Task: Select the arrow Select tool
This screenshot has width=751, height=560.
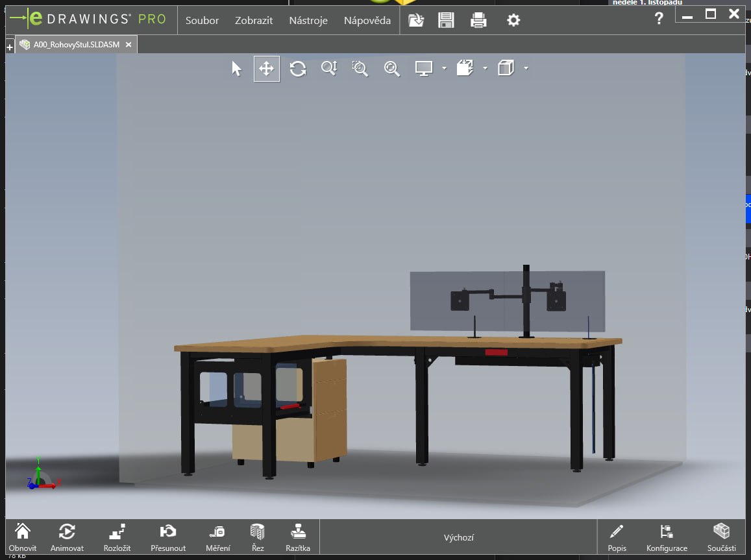Action: (x=236, y=68)
